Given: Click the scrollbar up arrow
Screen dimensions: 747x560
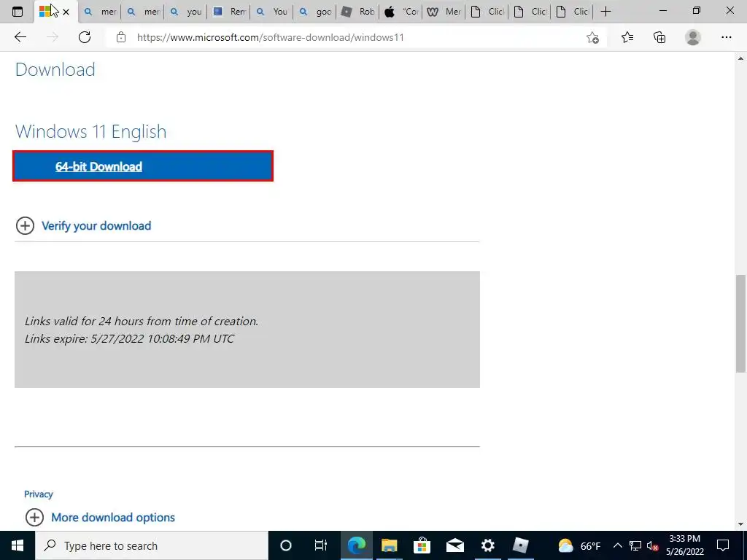Looking at the screenshot, I should [740, 58].
